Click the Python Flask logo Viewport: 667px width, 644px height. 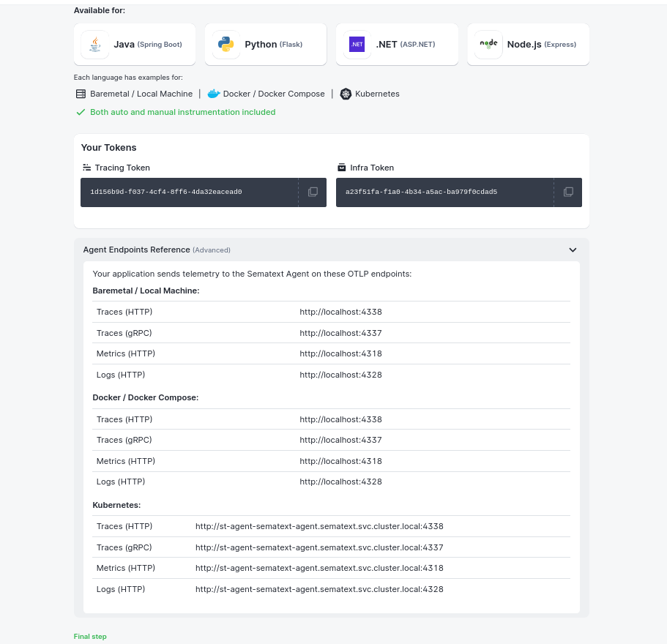click(225, 44)
